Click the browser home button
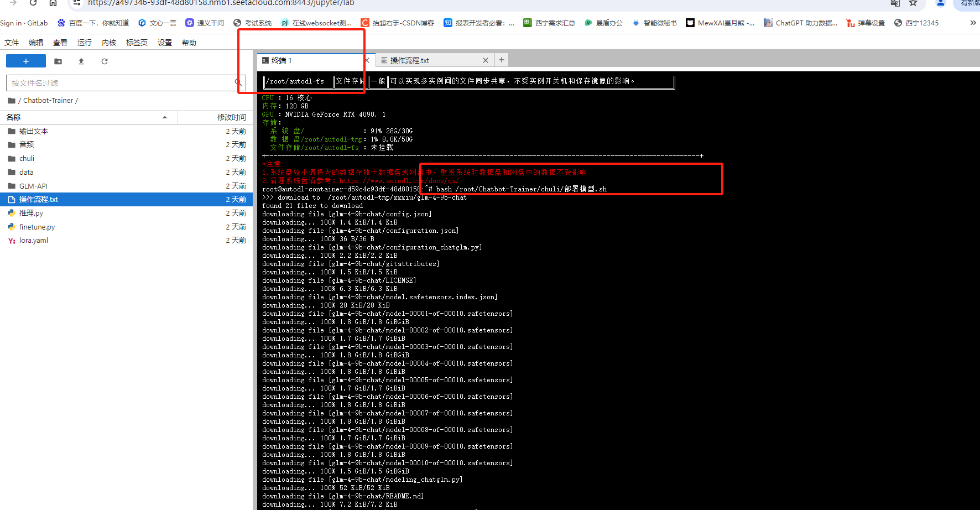This screenshot has height=510, width=980. (53, 3)
